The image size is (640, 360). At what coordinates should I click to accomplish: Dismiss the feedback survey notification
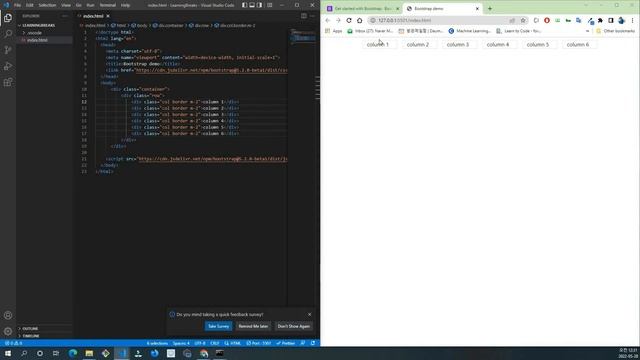(x=309, y=314)
